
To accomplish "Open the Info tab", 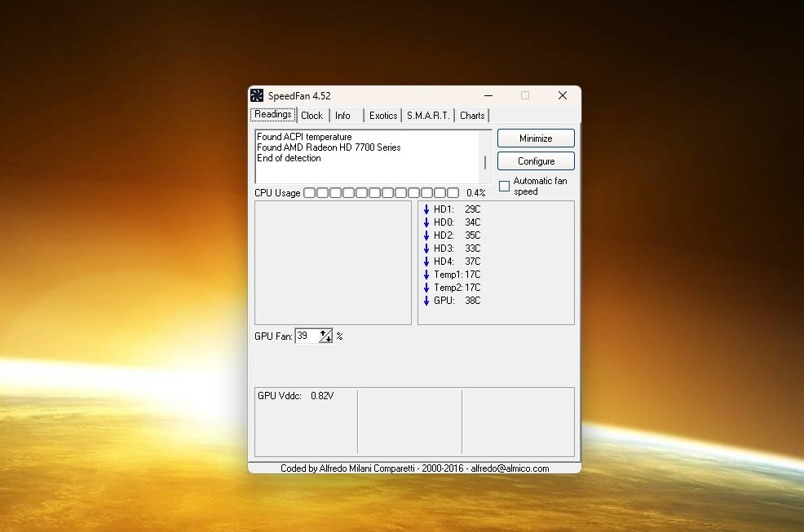I will click(x=342, y=116).
